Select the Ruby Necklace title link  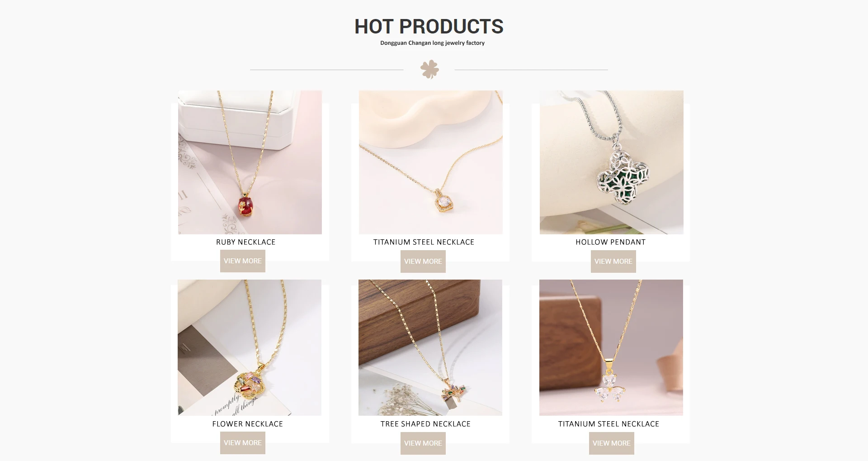246,242
